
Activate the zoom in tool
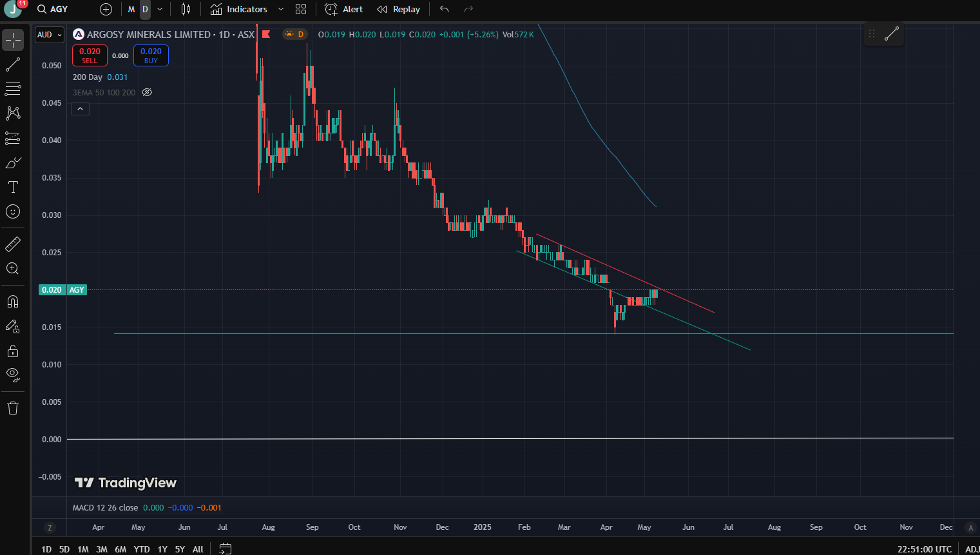pyautogui.click(x=13, y=269)
